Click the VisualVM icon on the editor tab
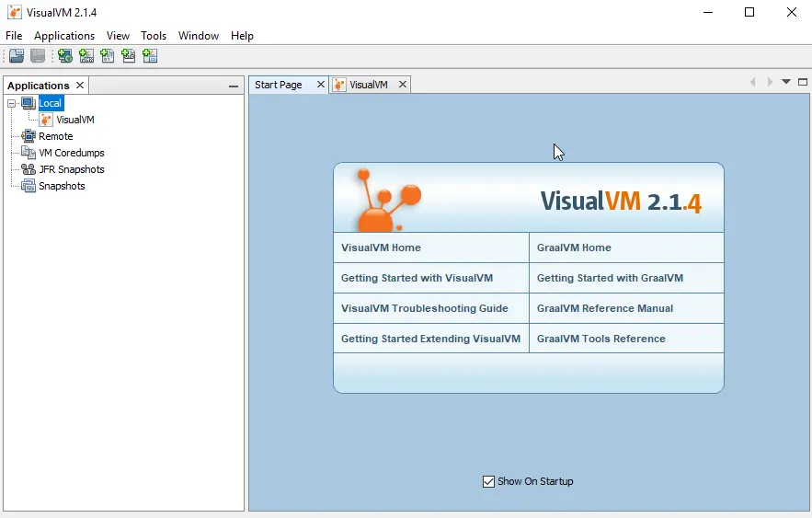 point(339,85)
